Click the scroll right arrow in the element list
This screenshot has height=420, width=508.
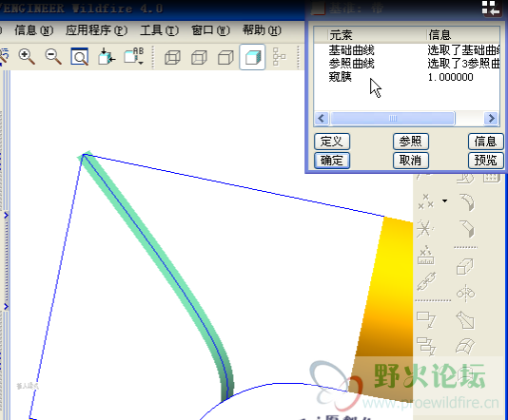491,119
